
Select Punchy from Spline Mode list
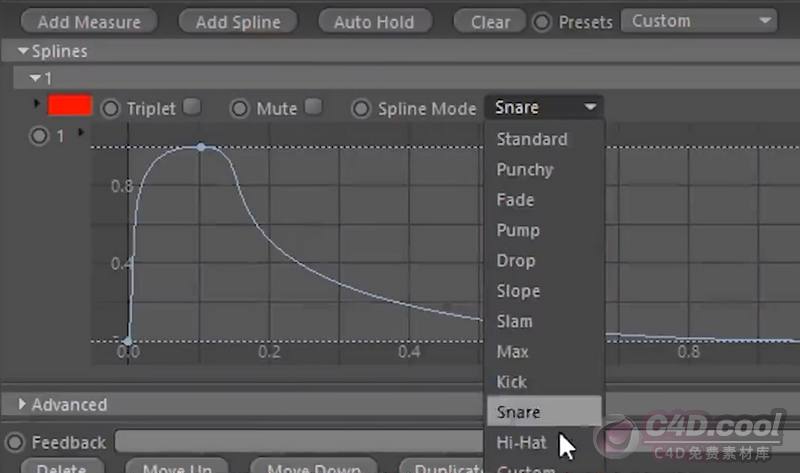524,170
